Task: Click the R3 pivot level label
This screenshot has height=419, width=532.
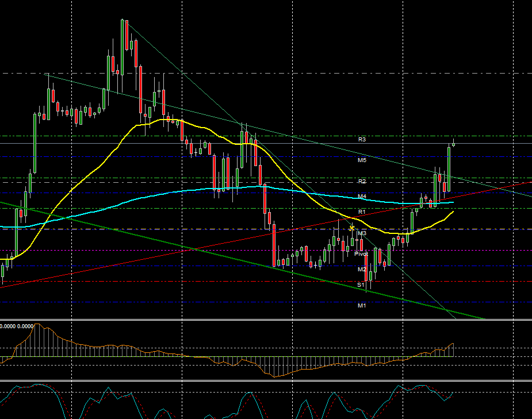Action: click(362, 139)
